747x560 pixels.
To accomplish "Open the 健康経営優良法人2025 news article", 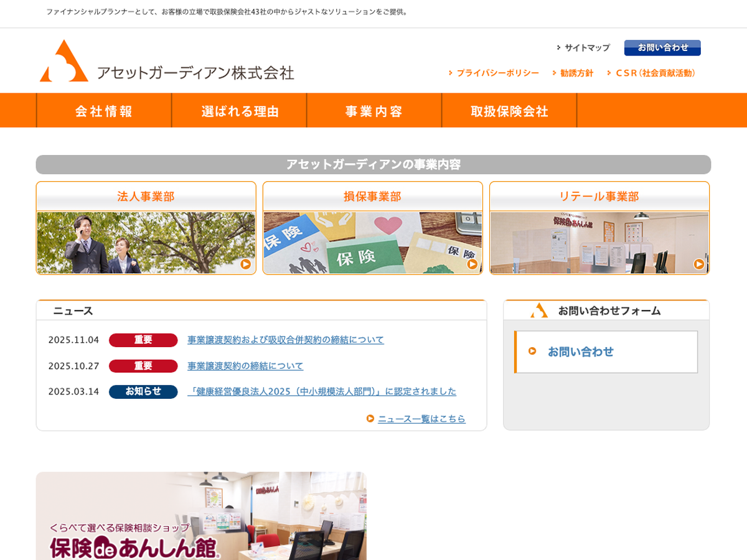I will 322,391.
